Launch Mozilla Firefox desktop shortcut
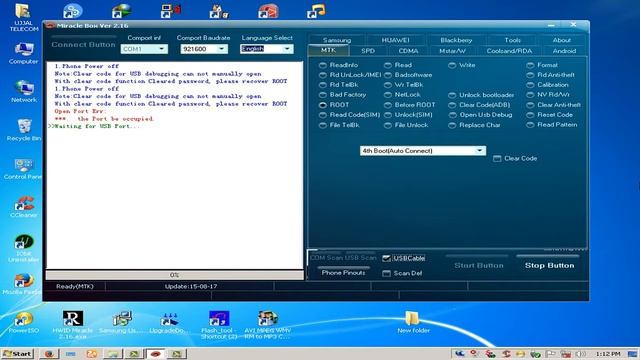The height and width of the screenshot is (360, 640). pos(23,284)
